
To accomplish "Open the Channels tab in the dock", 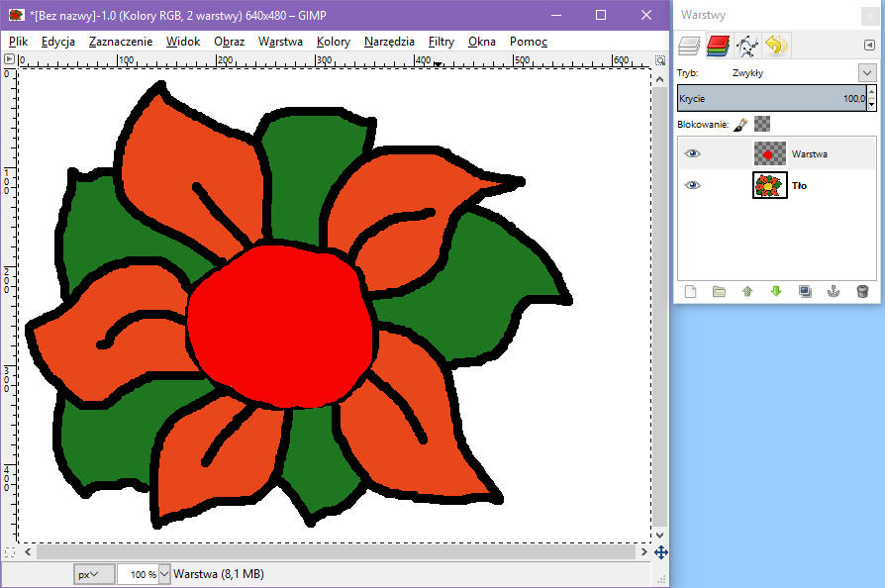I will click(718, 45).
